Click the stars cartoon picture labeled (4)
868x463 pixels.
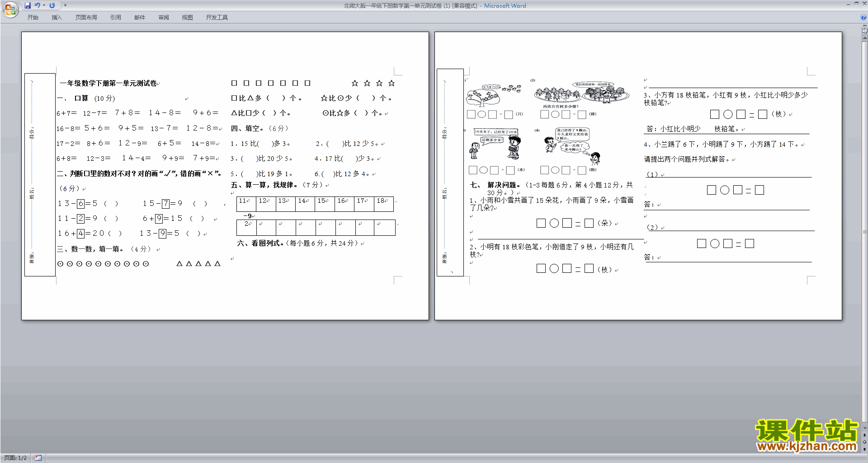pyautogui.click(x=573, y=145)
